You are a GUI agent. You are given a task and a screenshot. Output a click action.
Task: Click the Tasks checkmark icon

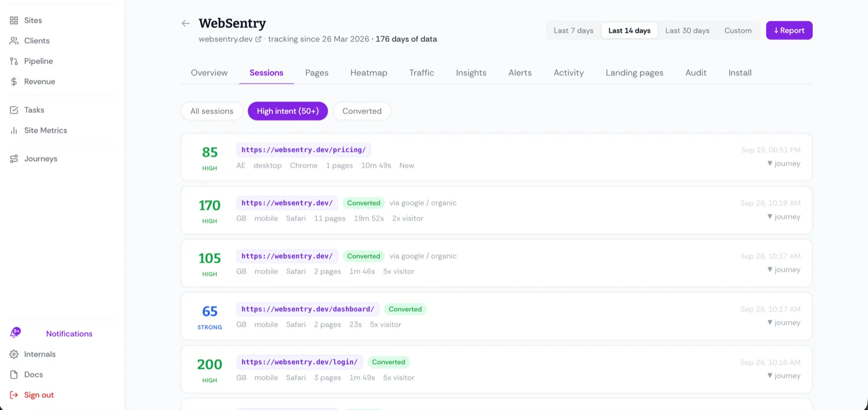[x=14, y=110]
